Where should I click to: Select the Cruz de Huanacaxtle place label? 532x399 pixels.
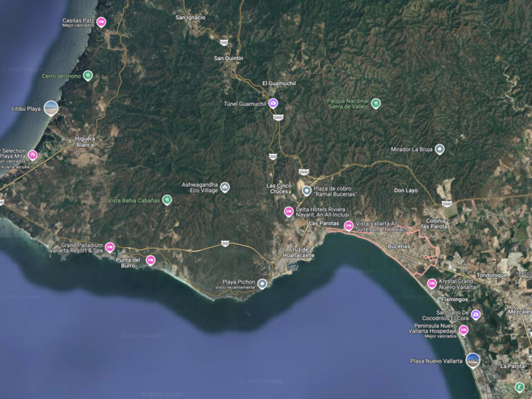(x=298, y=253)
